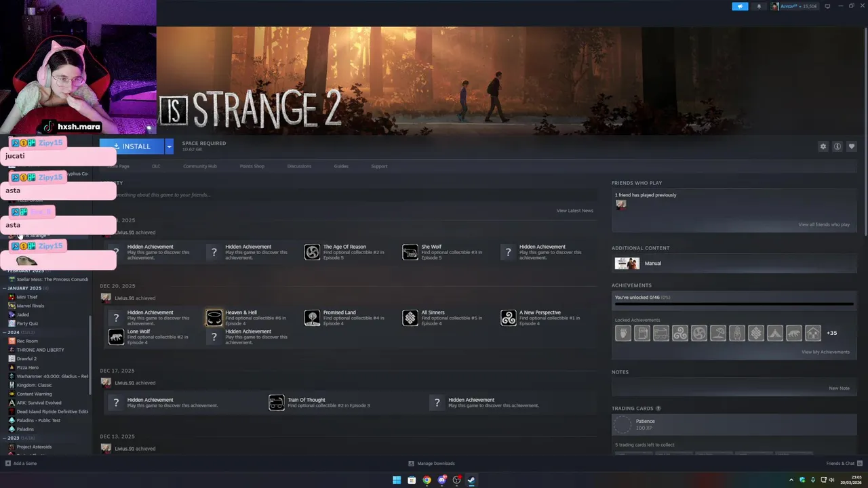Open Friends & Chat
The height and width of the screenshot is (488, 868).
(844, 464)
